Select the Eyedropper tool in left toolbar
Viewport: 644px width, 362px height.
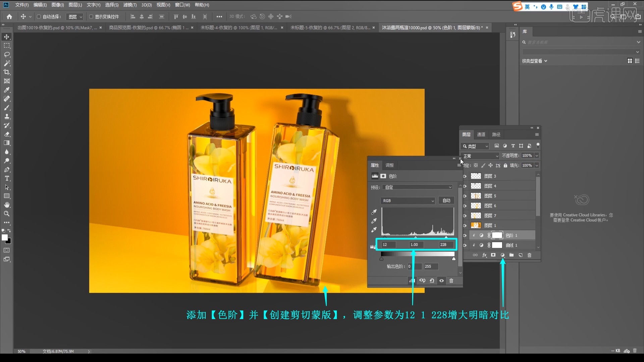(7, 90)
